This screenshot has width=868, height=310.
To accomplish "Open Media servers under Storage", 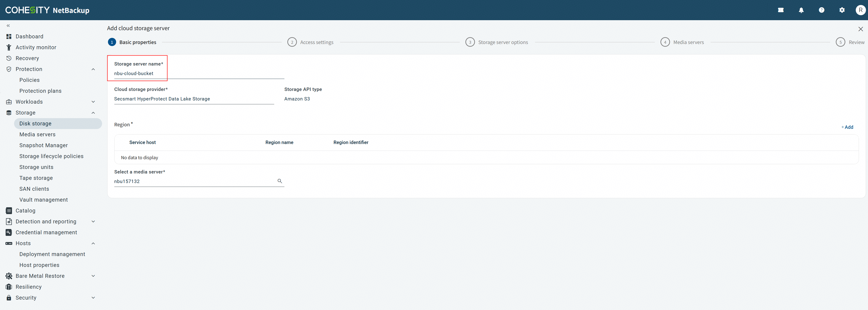I will coord(37,134).
